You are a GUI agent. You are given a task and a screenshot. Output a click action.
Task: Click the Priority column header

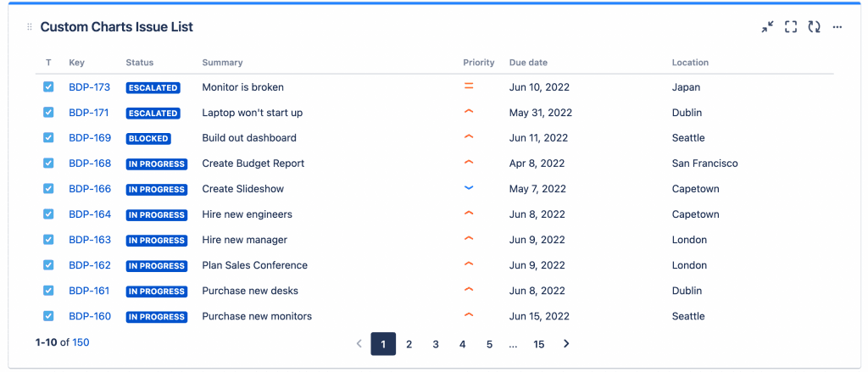pyautogui.click(x=479, y=63)
